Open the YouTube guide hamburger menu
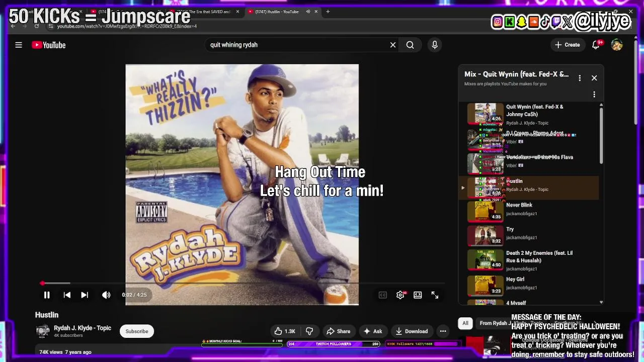644x362 pixels. click(19, 45)
